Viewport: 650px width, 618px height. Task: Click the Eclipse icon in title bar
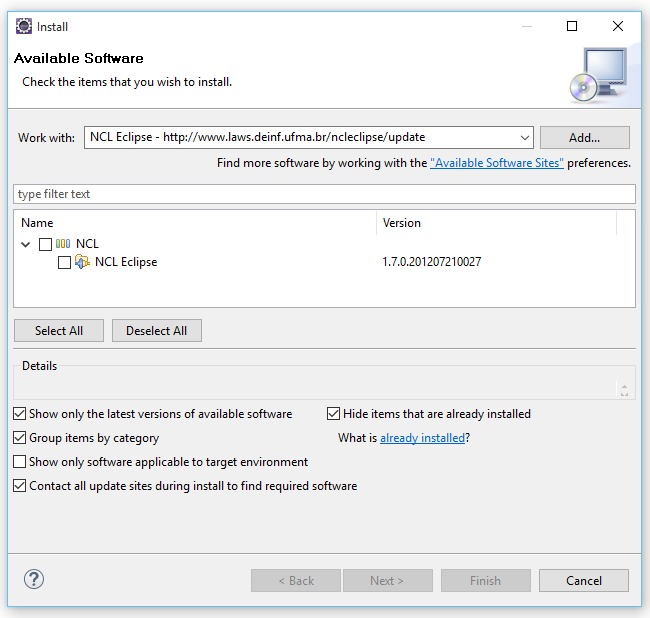[24, 26]
